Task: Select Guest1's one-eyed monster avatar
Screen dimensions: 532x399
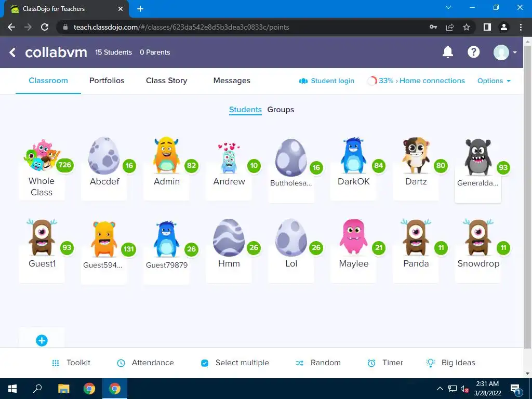Action: pos(42,237)
